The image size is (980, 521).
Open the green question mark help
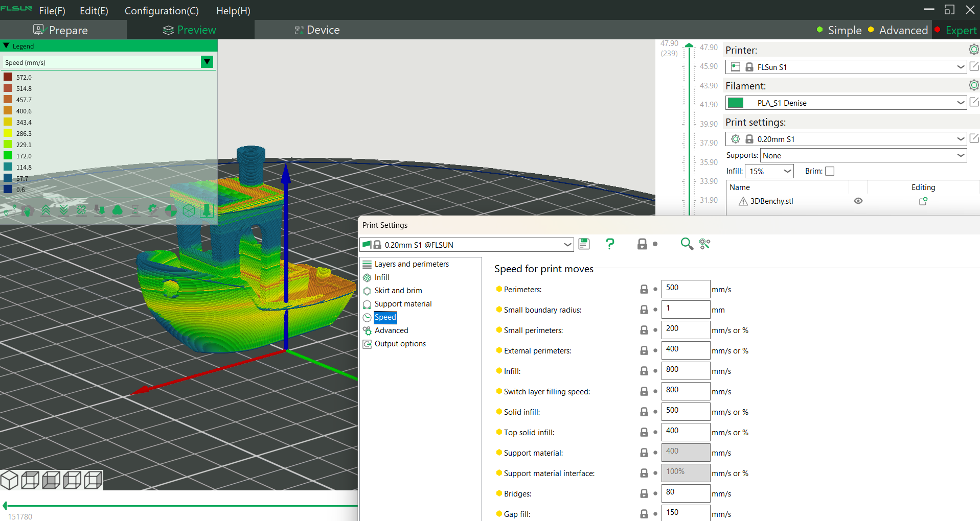[610, 244]
